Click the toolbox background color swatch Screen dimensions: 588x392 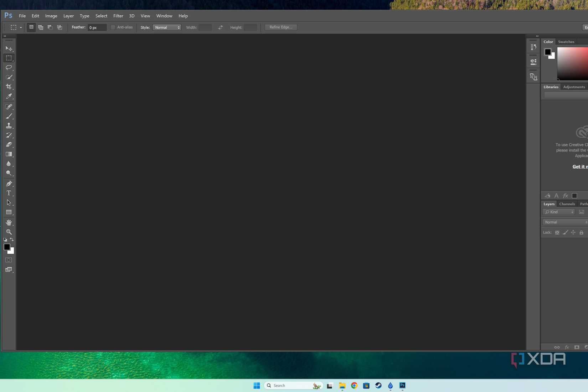[12, 252]
